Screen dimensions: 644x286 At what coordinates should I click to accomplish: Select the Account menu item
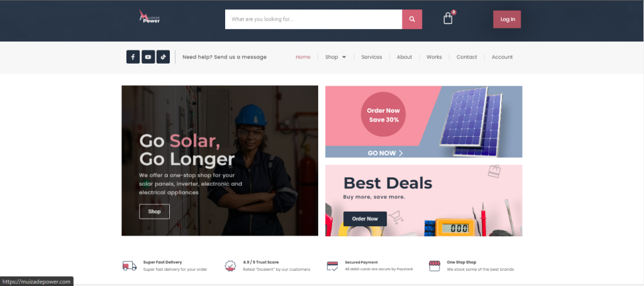502,57
